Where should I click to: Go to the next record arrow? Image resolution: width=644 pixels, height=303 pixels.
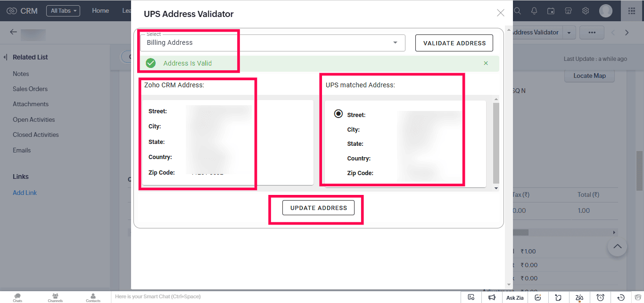coord(627,33)
